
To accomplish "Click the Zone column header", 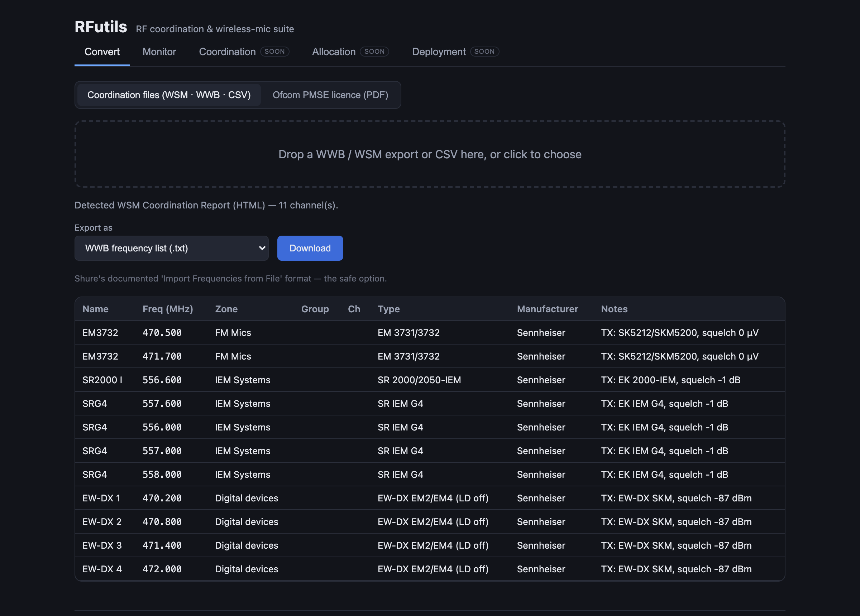I will coord(226,309).
